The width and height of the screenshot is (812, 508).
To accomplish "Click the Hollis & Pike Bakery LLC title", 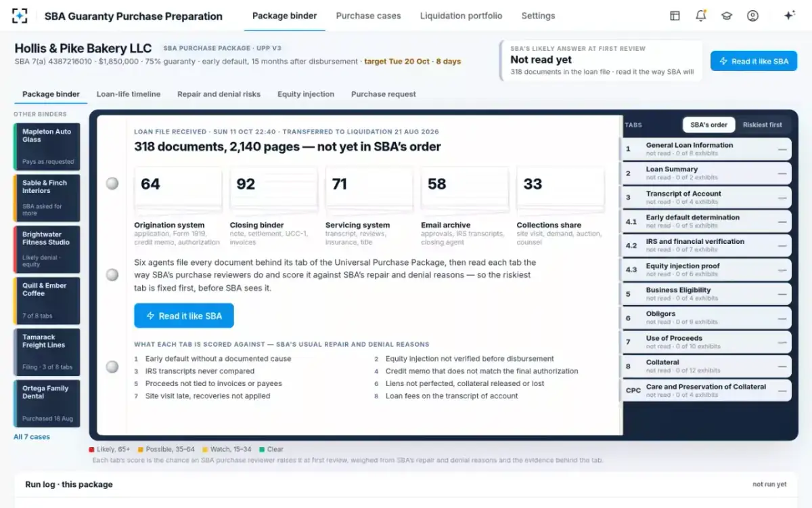I will (83, 48).
